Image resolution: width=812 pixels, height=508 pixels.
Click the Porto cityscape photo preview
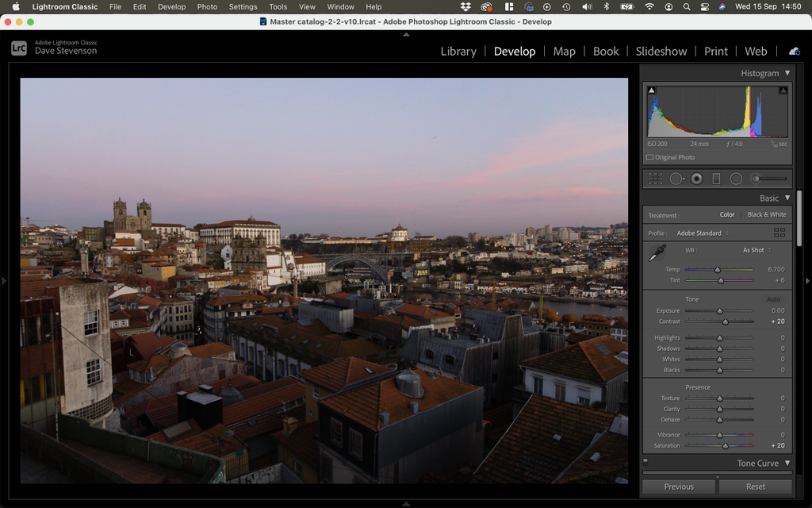[324, 280]
